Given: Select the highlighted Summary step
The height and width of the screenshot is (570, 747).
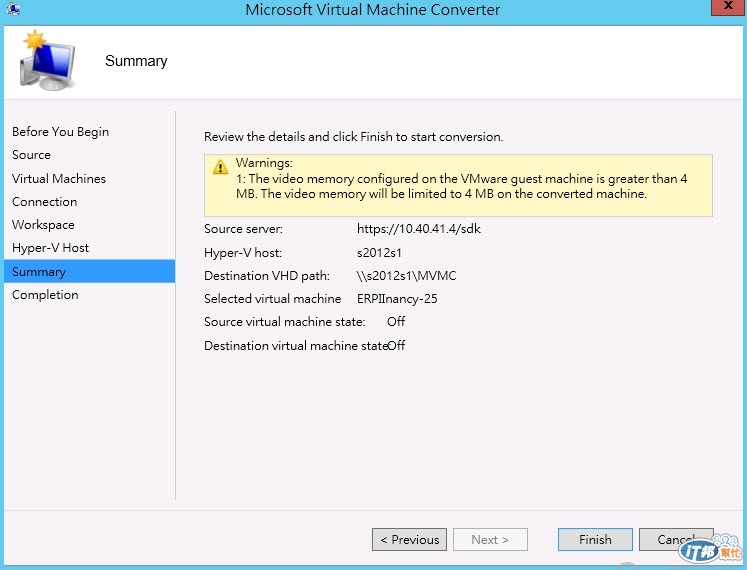Looking at the screenshot, I should coord(90,271).
